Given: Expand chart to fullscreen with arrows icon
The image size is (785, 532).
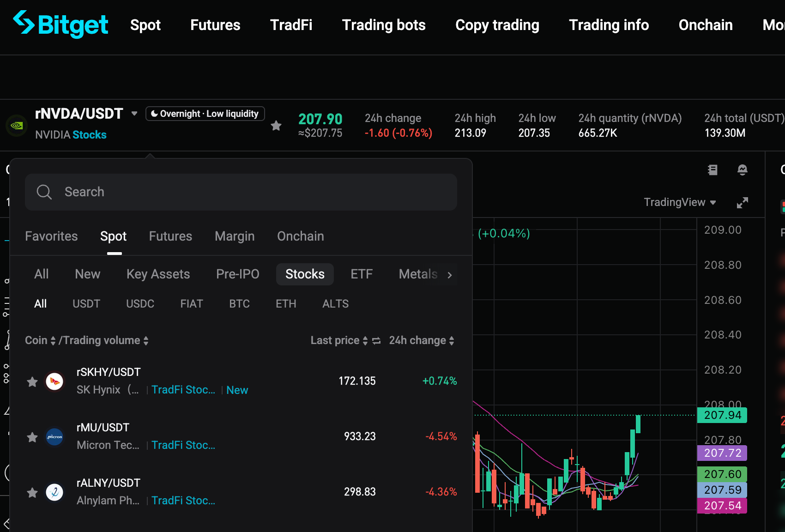Looking at the screenshot, I should coord(743,203).
